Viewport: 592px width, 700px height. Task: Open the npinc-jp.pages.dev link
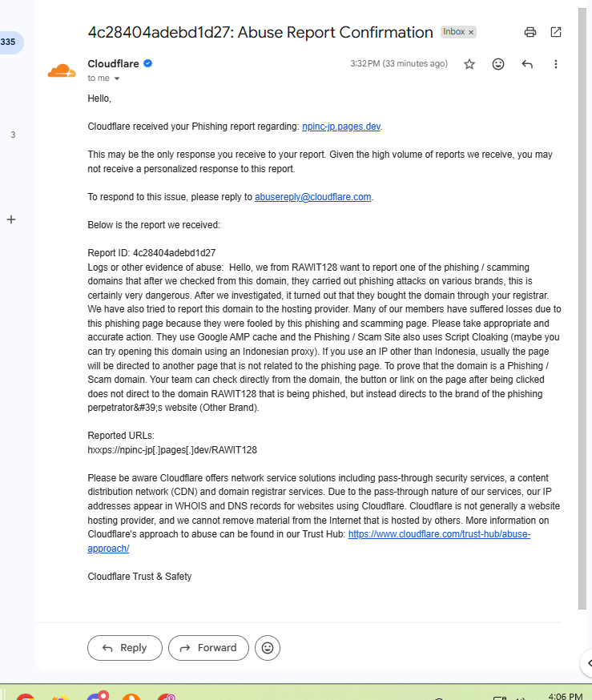[341, 127]
